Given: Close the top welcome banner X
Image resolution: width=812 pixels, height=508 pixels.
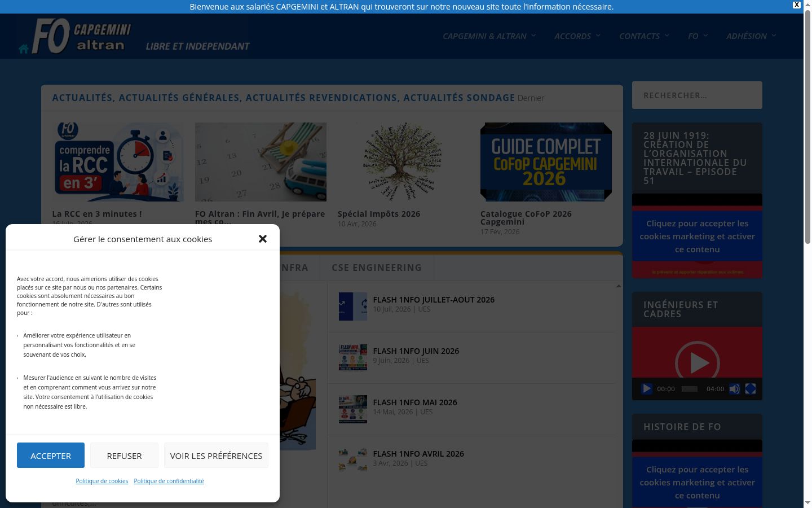Looking at the screenshot, I should (x=796, y=5).
